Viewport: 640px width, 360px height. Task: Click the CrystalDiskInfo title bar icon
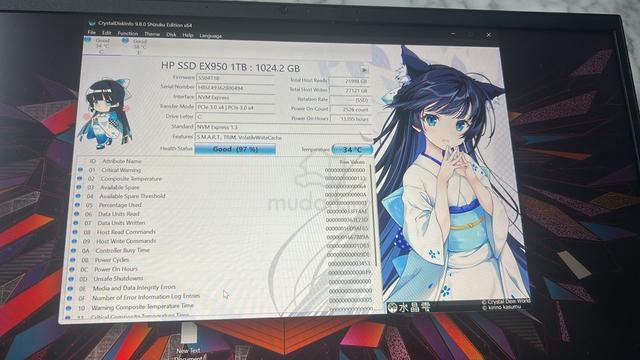[x=92, y=23]
